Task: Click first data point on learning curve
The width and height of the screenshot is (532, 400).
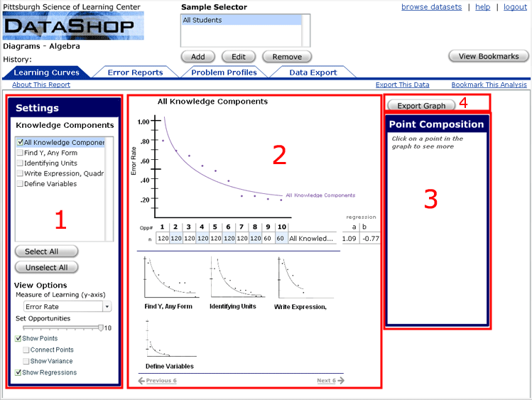Action: [163, 141]
